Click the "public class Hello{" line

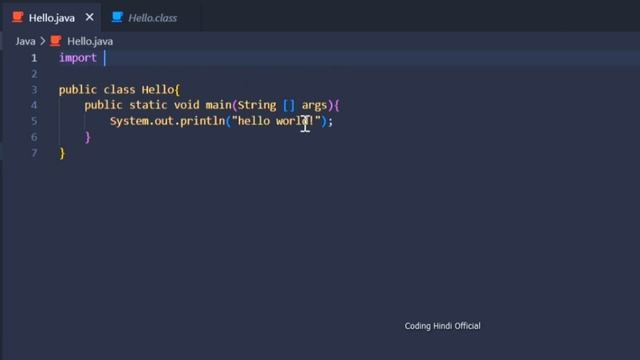click(119, 90)
